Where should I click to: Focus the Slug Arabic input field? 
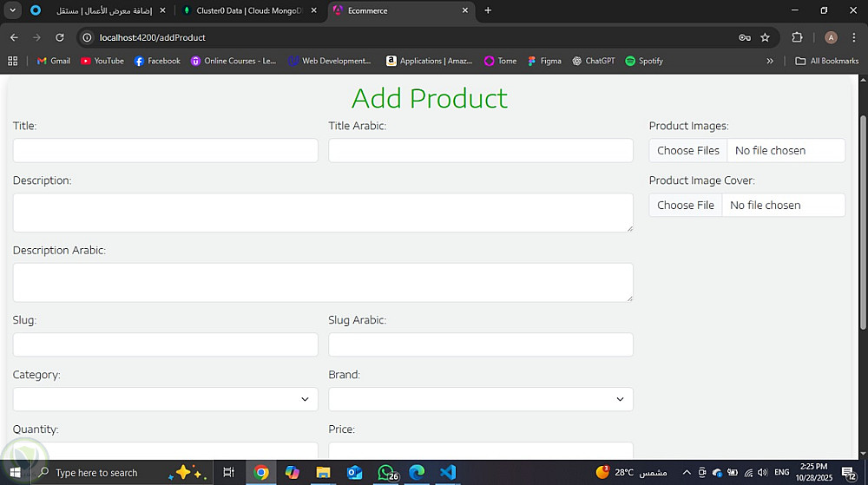(x=481, y=344)
